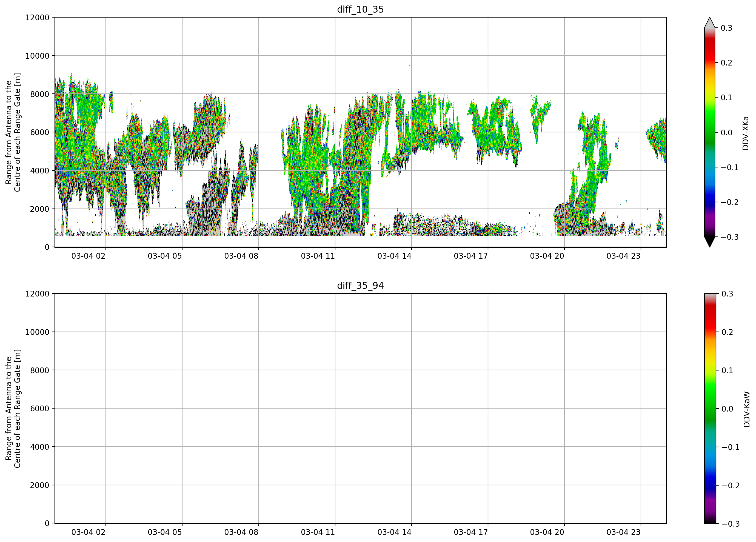
Task: Click the diff_10_35 plot title
Action: coord(360,9)
